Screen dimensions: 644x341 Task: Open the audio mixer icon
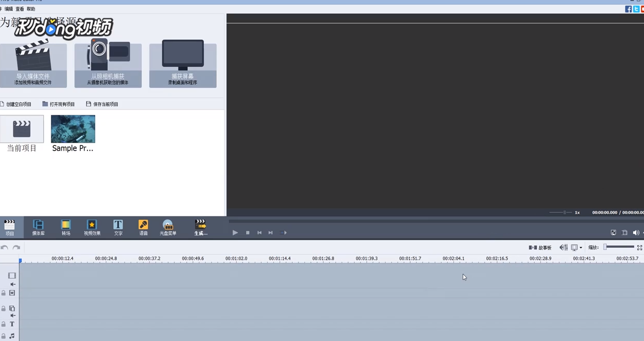point(563,248)
